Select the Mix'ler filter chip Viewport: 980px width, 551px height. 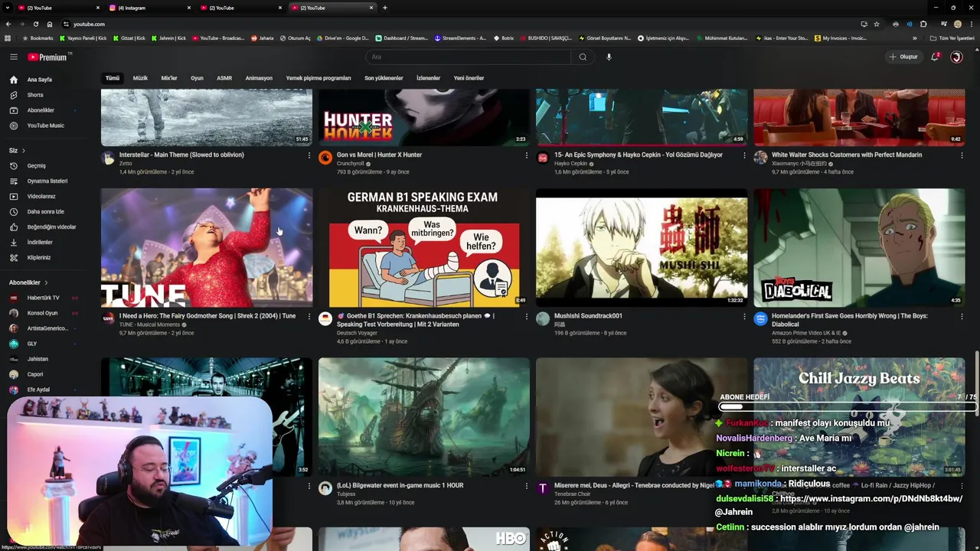(x=169, y=78)
